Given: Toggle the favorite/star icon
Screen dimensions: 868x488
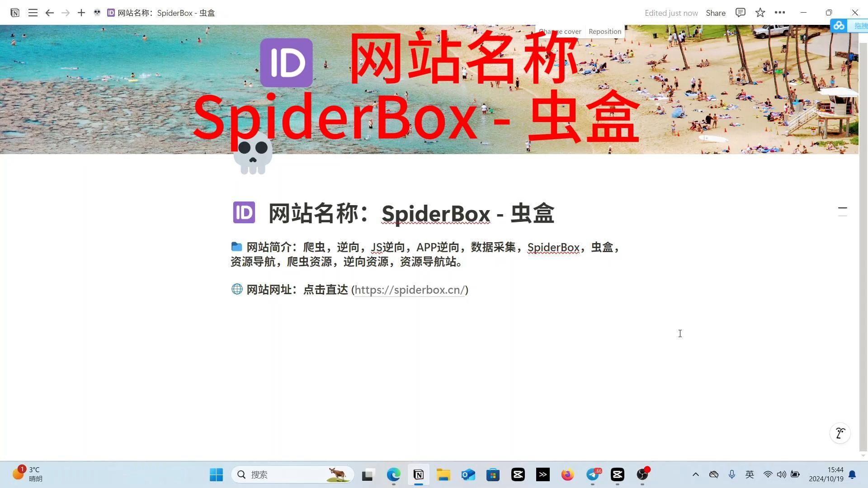Looking at the screenshot, I should 761,12.
